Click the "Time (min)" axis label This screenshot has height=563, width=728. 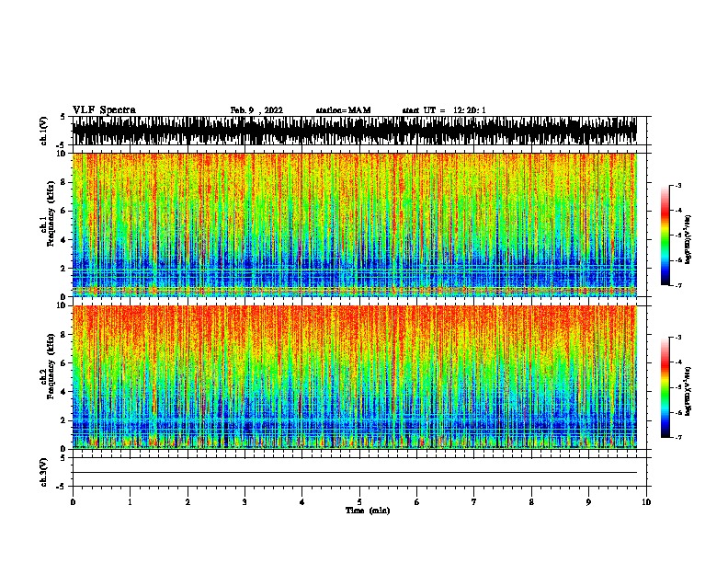(x=368, y=511)
